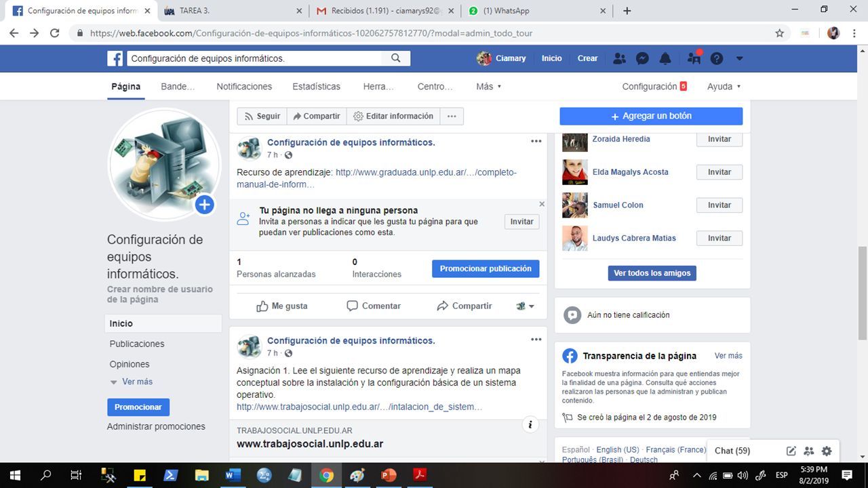Click in the Facebook search field
Image resolution: width=868 pixels, height=488 pixels.
(x=254, y=58)
